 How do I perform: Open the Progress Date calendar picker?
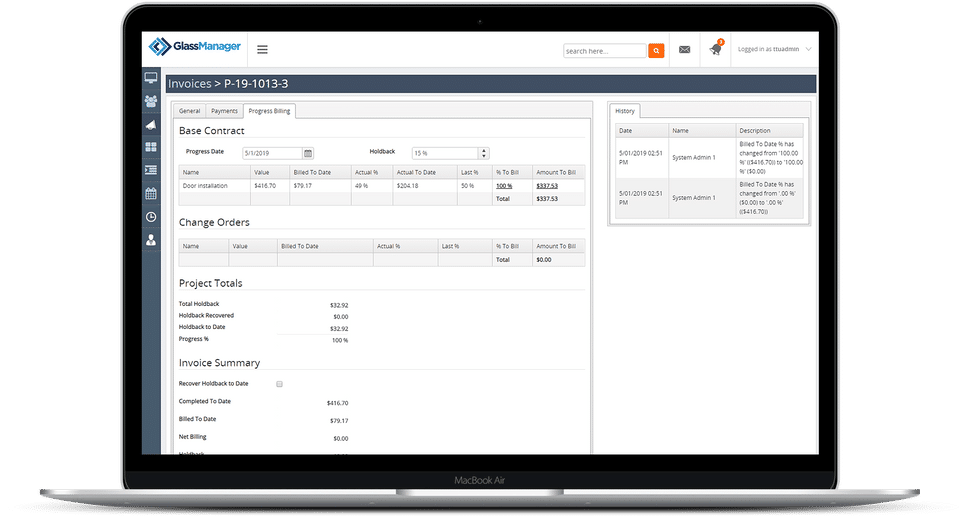point(308,153)
